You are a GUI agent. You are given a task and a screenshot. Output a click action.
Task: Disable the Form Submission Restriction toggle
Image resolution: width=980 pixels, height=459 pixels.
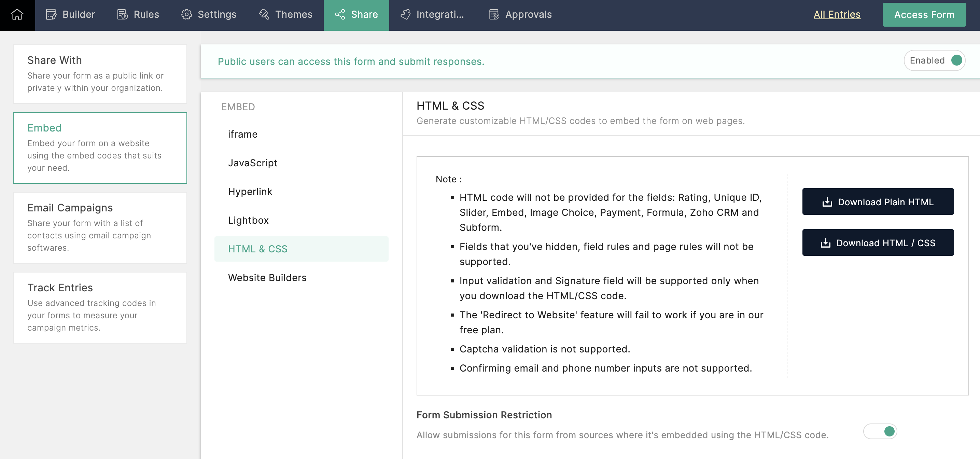click(x=880, y=431)
